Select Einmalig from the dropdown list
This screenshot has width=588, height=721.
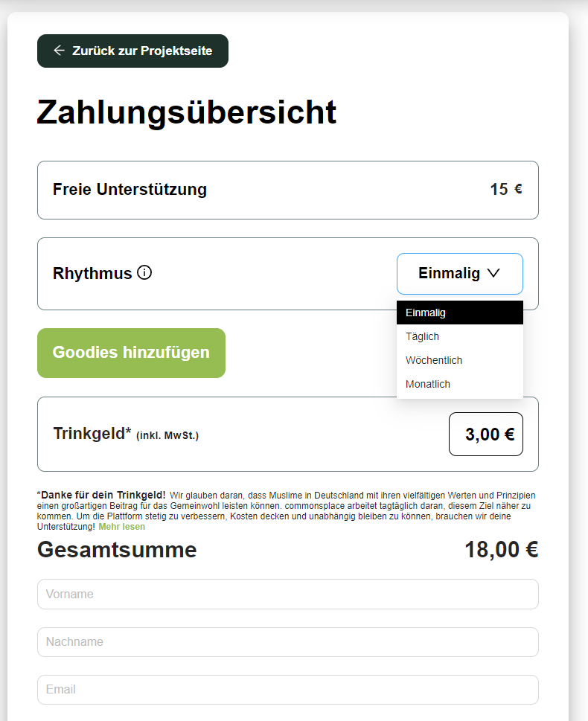460,313
